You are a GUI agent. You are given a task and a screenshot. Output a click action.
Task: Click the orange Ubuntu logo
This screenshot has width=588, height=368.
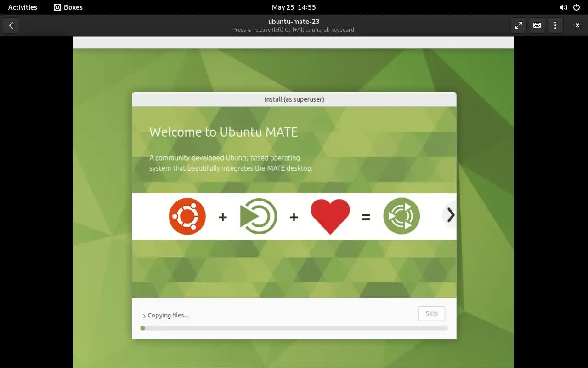(x=187, y=216)
